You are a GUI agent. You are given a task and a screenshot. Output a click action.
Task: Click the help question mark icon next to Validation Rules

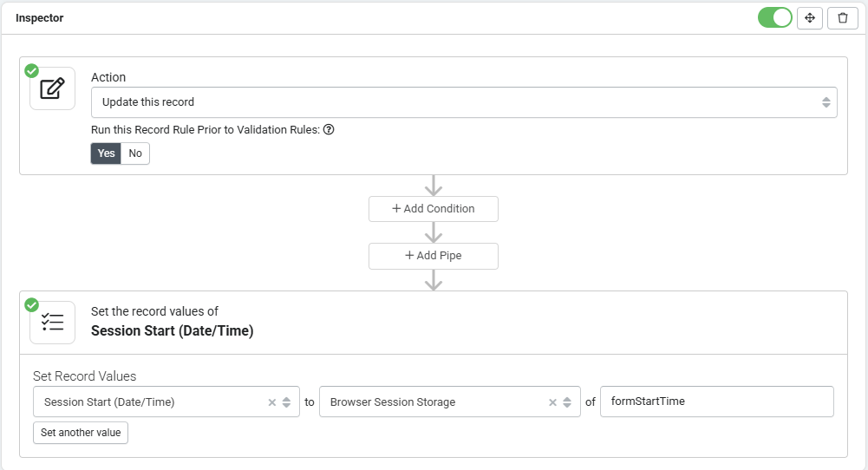pyautogui.click(x=329, y=129)
